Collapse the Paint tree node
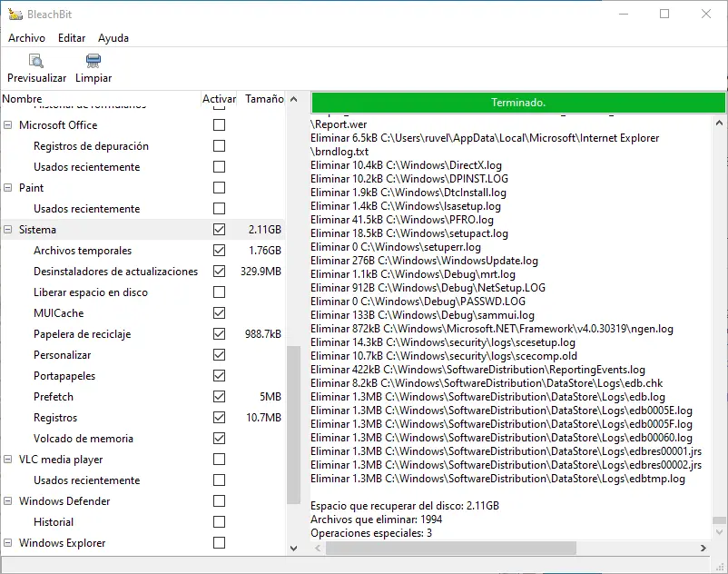The height and width of the screenshot is (574, 728). 8,188
